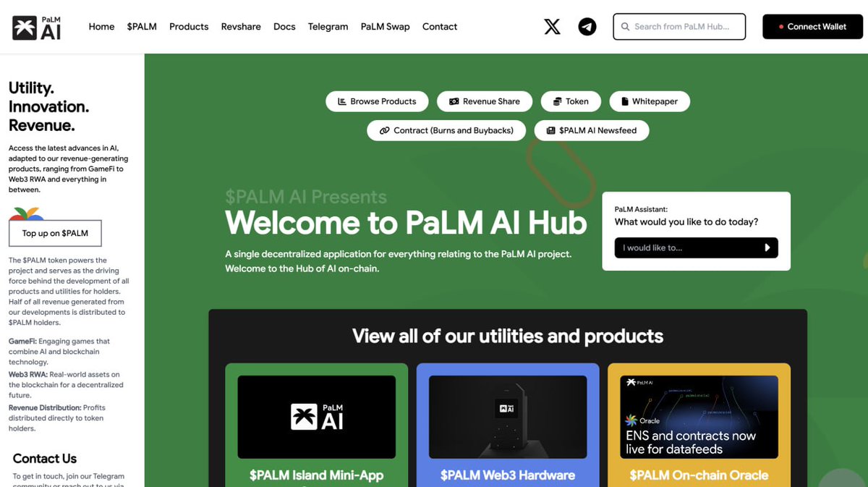Open the Whitepaper pill button

(650, 101)
